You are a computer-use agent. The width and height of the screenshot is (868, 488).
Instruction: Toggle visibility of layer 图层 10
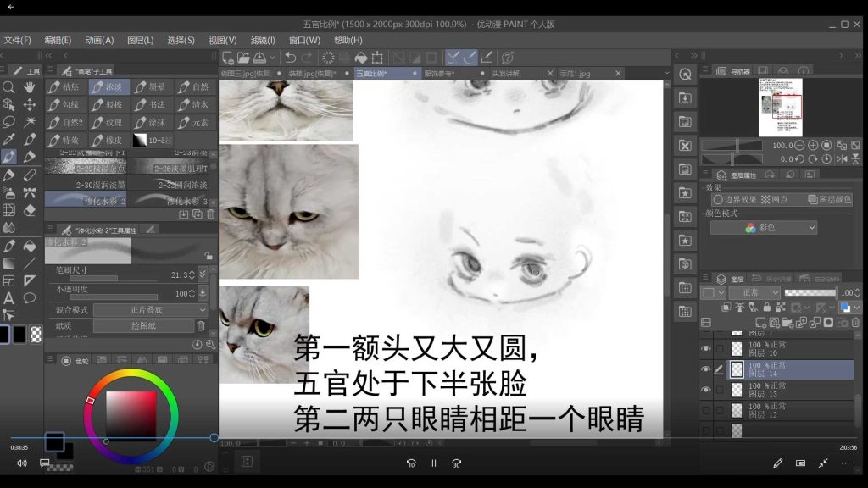click(x=706, y=348)
